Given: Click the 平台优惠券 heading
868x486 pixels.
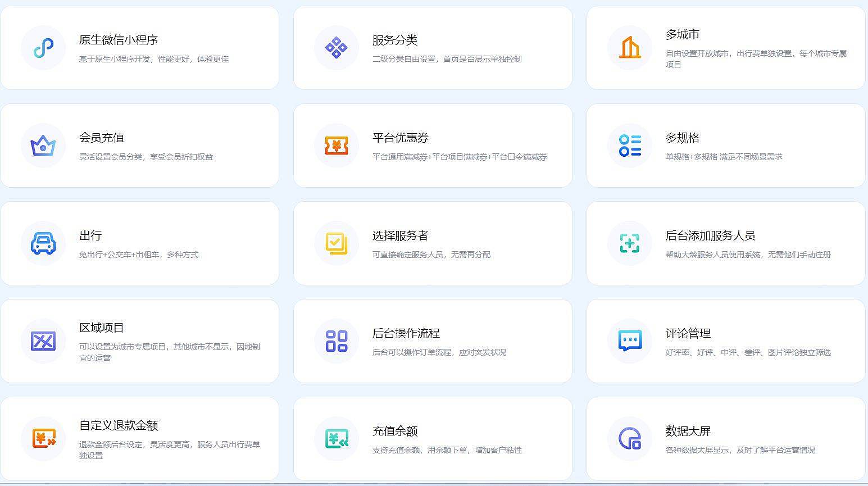Looking at the screenshot, I should (x=400, y=138).
